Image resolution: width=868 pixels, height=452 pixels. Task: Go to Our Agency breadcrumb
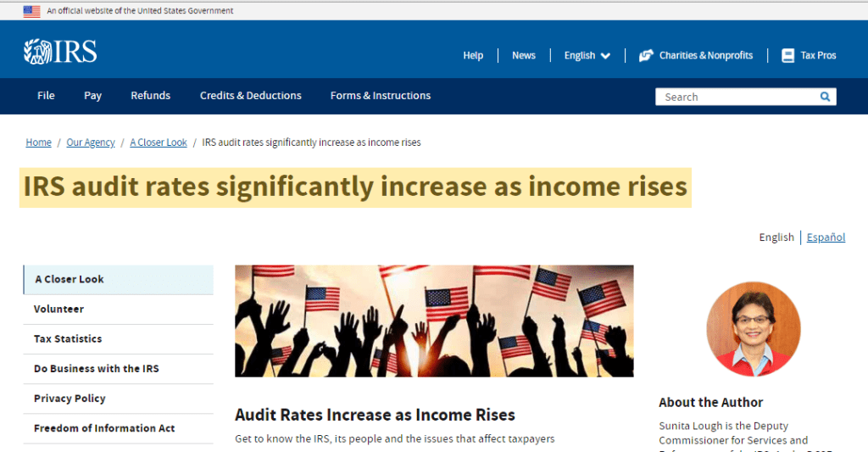tap(91, 142)
